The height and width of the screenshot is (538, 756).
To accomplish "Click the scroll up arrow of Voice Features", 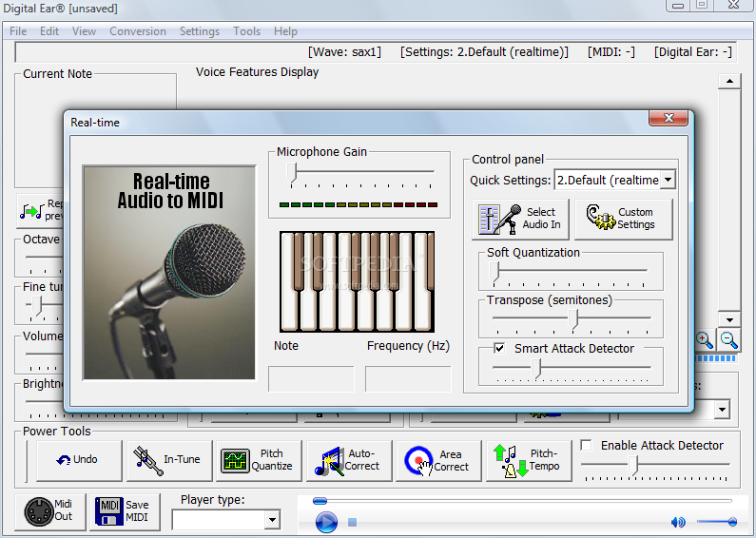I will coord(729,81).
